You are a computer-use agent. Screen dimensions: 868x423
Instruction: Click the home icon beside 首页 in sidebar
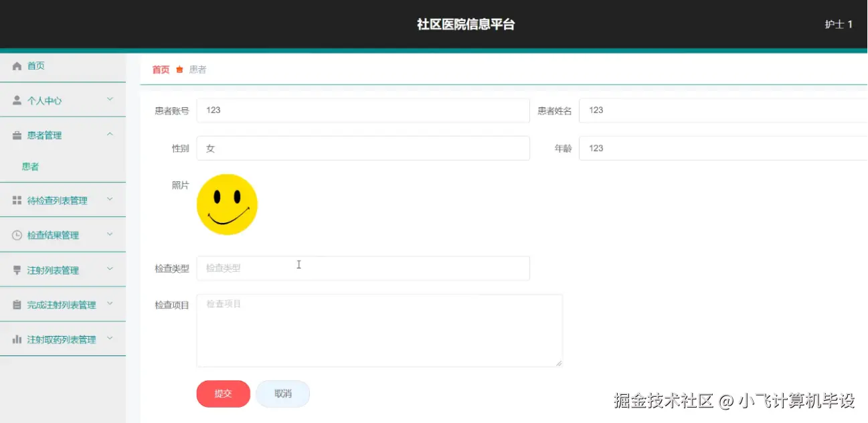17,66
